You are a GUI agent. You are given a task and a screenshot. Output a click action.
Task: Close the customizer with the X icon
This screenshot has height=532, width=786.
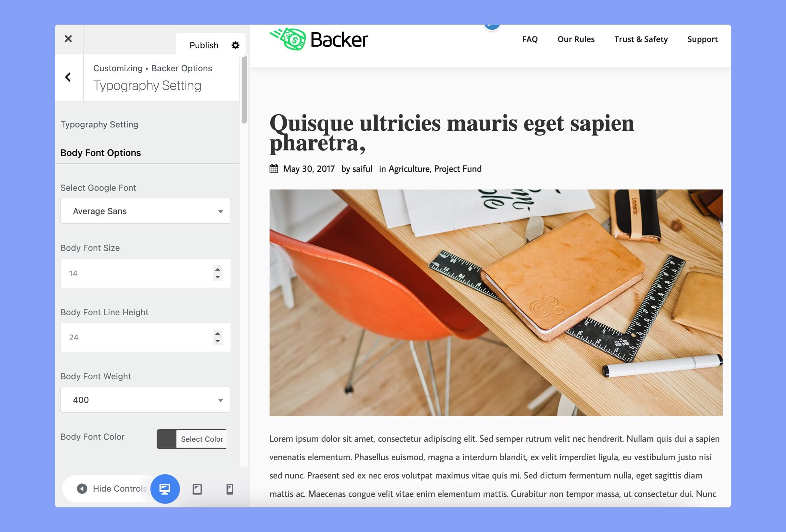68,39
